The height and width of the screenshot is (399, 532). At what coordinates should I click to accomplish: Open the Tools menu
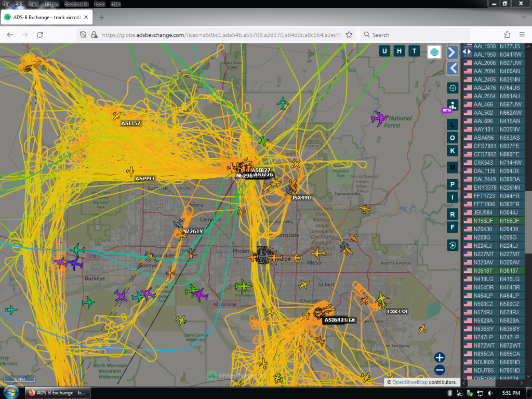point(99,4)
